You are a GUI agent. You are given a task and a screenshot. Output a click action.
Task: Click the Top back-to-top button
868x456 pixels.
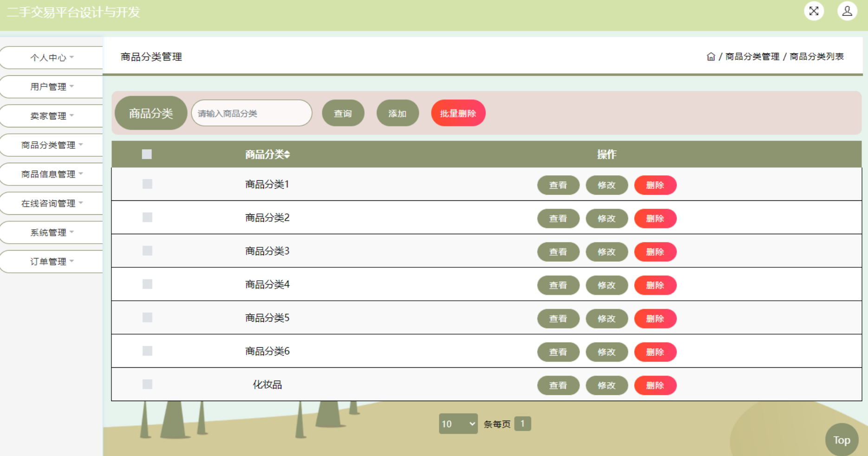click(x=842, y=440)
